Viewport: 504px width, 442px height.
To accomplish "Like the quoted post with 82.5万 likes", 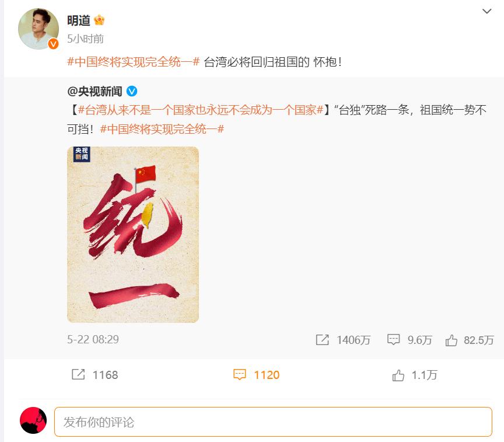I will [x=469, y=340].
